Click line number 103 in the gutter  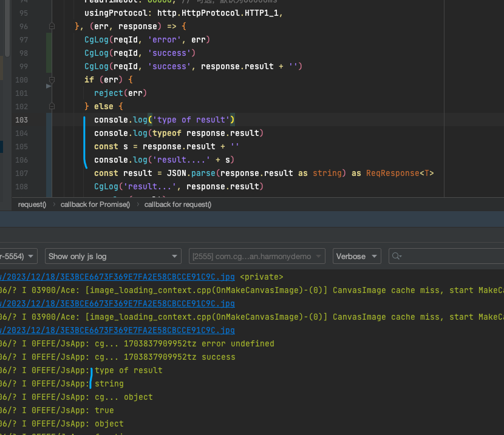21,120
